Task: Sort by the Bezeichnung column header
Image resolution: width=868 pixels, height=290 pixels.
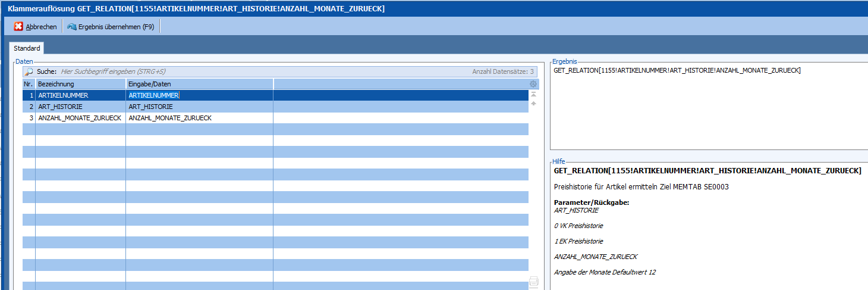Action: [x=80, y=84]
